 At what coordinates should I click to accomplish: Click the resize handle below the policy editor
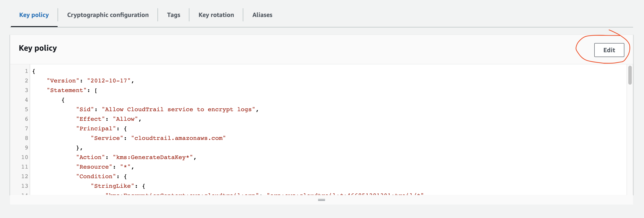click(x=321, y=200)
